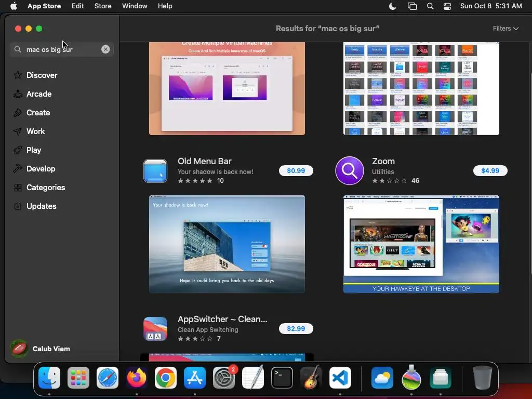Click the magnifier icon in search field

coord(18,49)
